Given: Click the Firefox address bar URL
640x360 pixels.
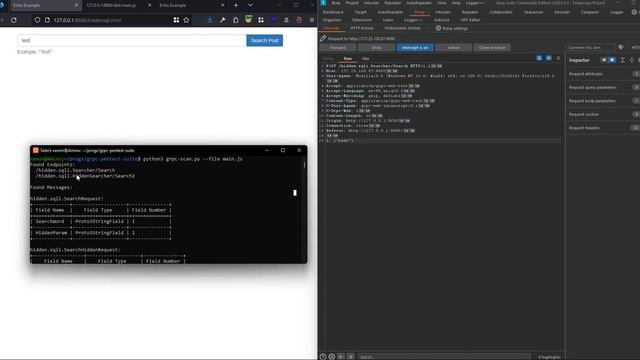Looking at the screenshot, I should (x=87, y=20).
